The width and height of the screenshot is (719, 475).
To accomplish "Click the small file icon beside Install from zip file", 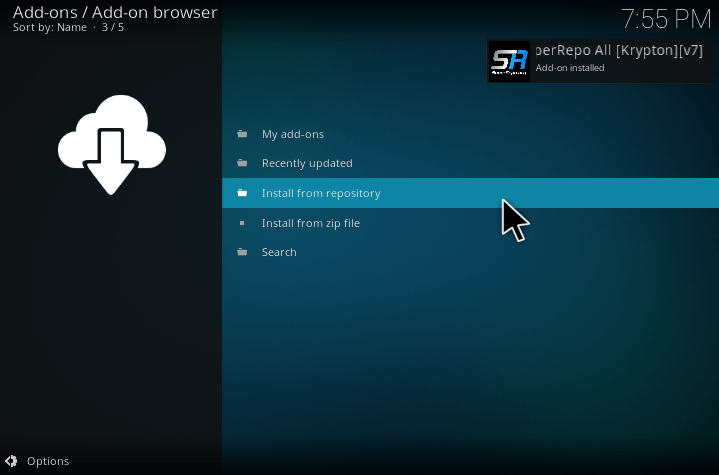I will click(241, 223).
